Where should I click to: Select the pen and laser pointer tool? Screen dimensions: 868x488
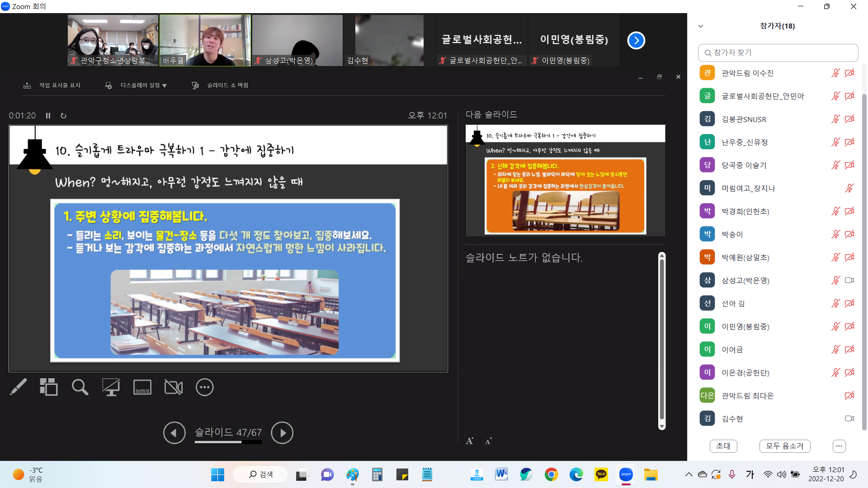(x=19, y=387)
